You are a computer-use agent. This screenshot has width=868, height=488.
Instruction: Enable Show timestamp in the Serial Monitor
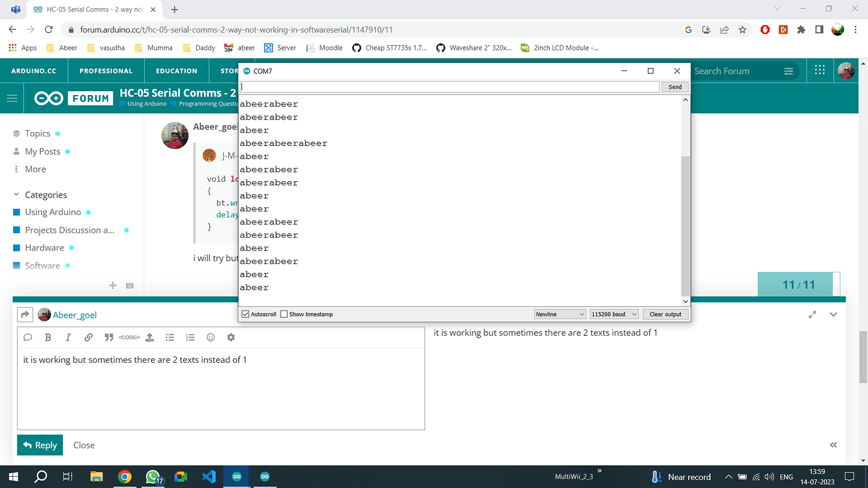pos(284,314)
